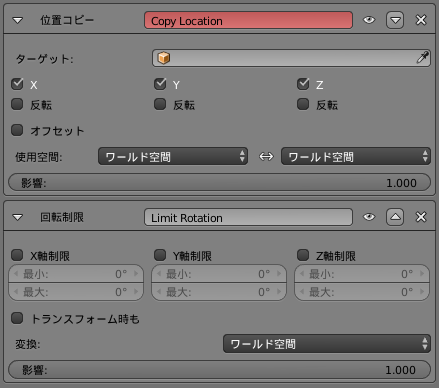Enable the X軸制限 checkbox

coord(17,255)
